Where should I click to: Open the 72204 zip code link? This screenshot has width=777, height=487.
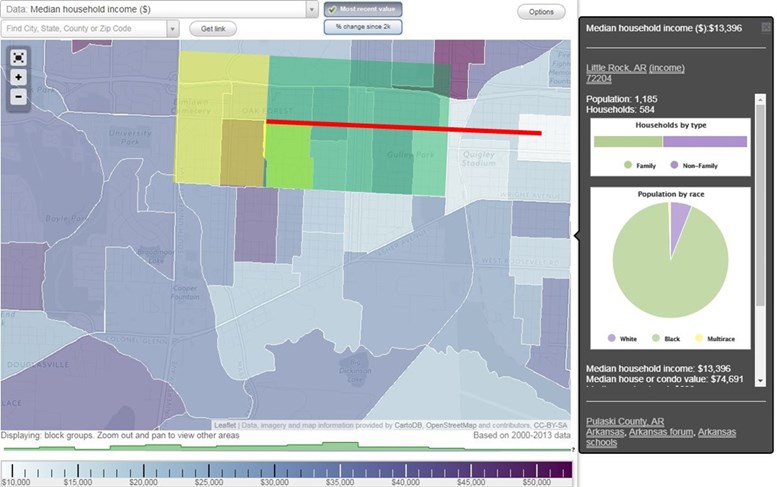599,80
